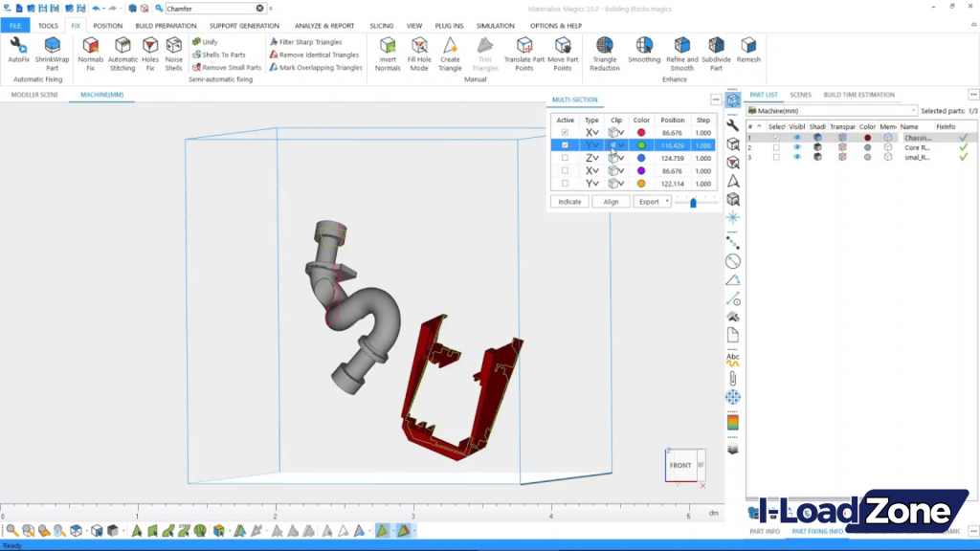Switch to the SCENES tab
This screenshot has width=980, height=551.
801,95
